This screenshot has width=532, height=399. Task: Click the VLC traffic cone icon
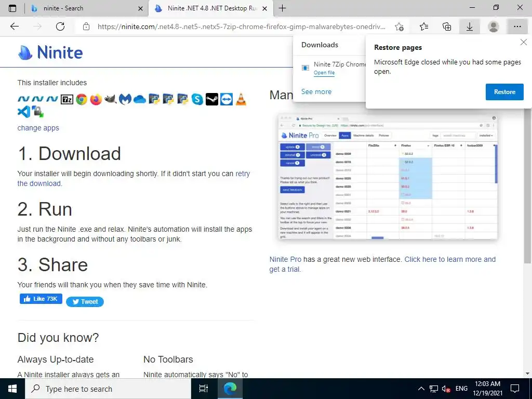pyautogui.click(x=241, y=99)
